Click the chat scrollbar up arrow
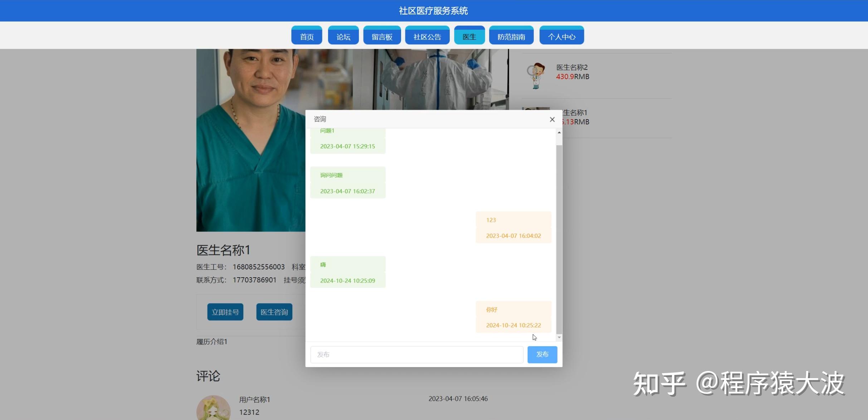868x420 pixels. [x=559, y=133]
